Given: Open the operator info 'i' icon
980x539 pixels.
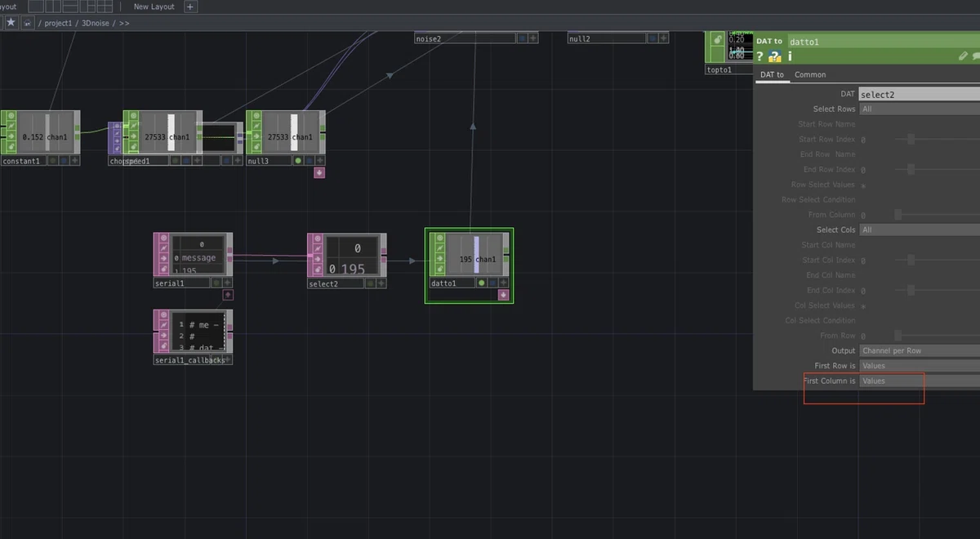Looking at the screenshot, I should pyautogui.click(x=790, y=56).
